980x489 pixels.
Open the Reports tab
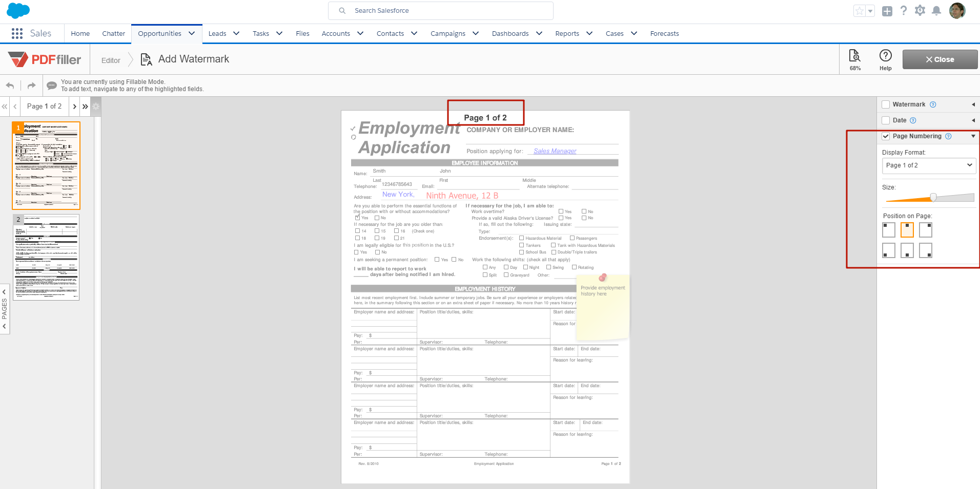click(567, 34)
